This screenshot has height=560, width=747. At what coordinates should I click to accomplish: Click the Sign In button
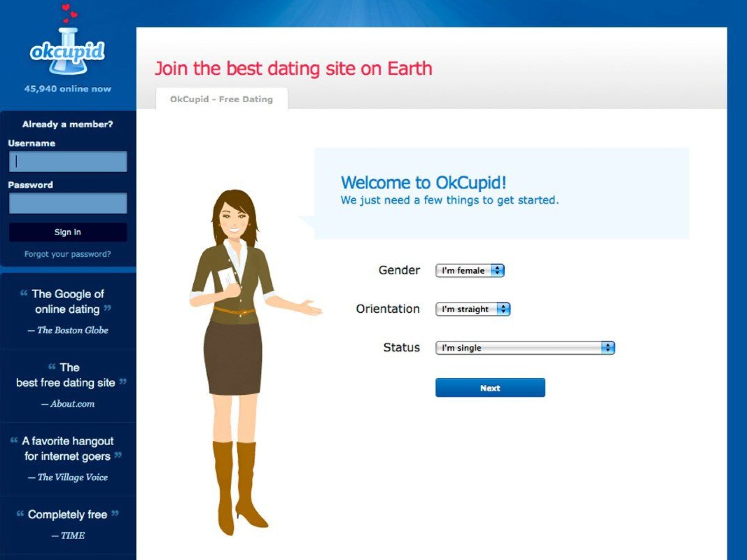(x=68, y=232)
